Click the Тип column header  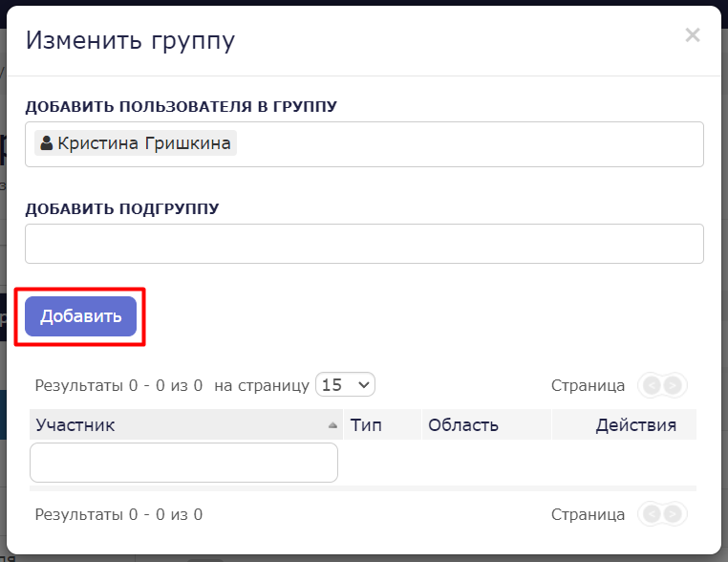click(x=382, y=424)
